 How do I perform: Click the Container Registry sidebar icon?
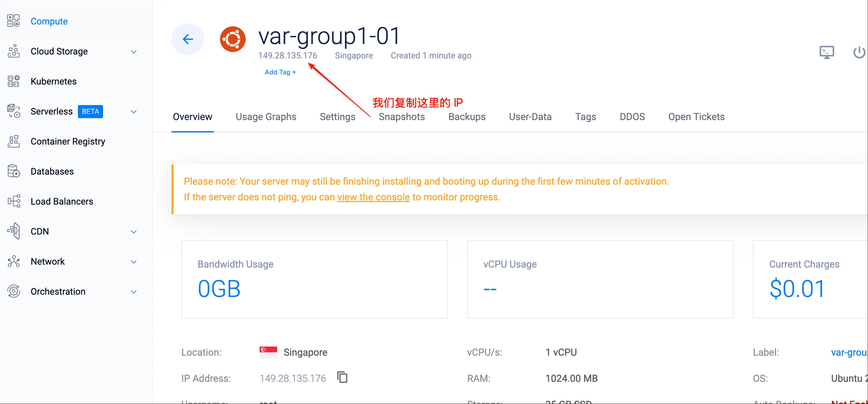[13, 141]
